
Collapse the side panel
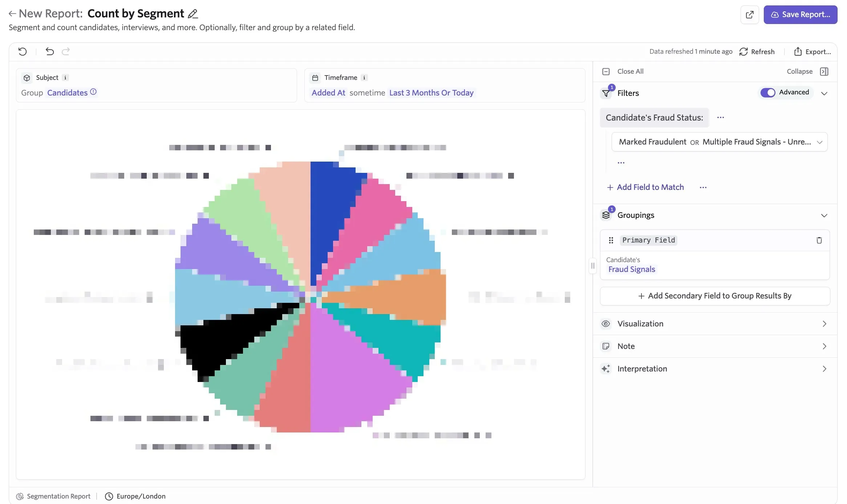pos(799,72)
